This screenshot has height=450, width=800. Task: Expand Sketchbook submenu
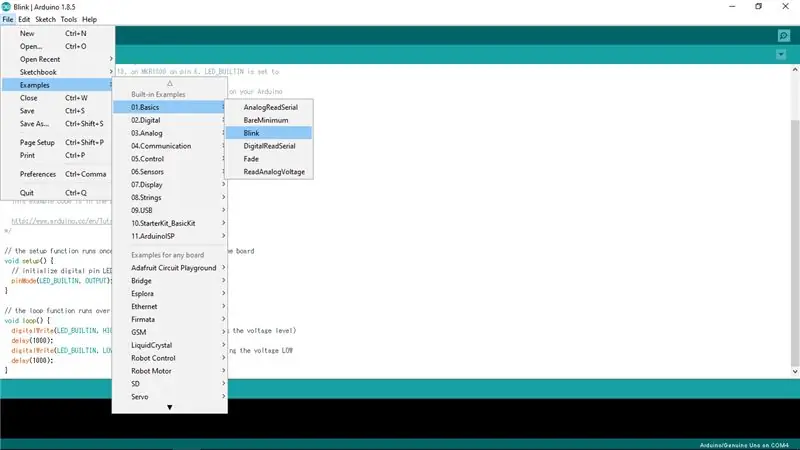tap(57, 72)
